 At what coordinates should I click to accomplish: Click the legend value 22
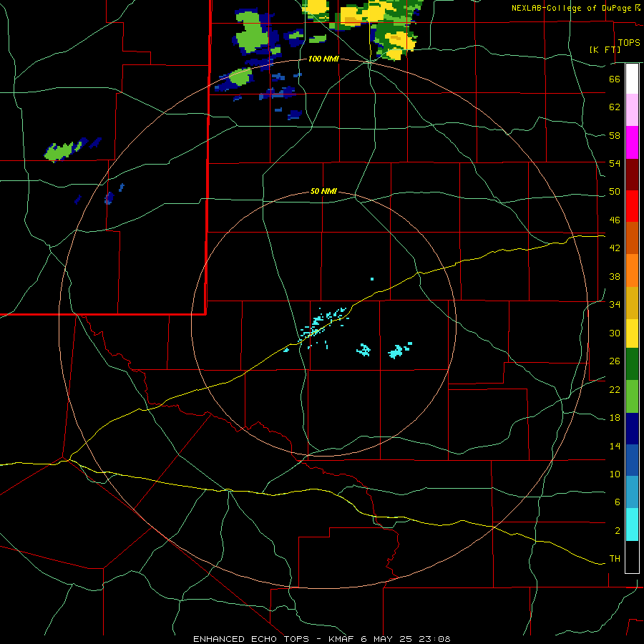615,389
